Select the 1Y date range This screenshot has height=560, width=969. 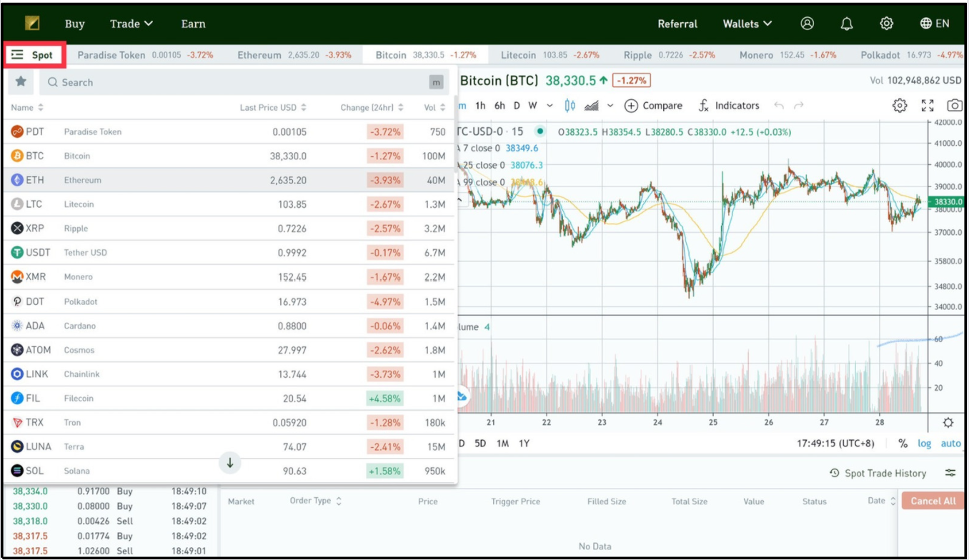point(524,444)
